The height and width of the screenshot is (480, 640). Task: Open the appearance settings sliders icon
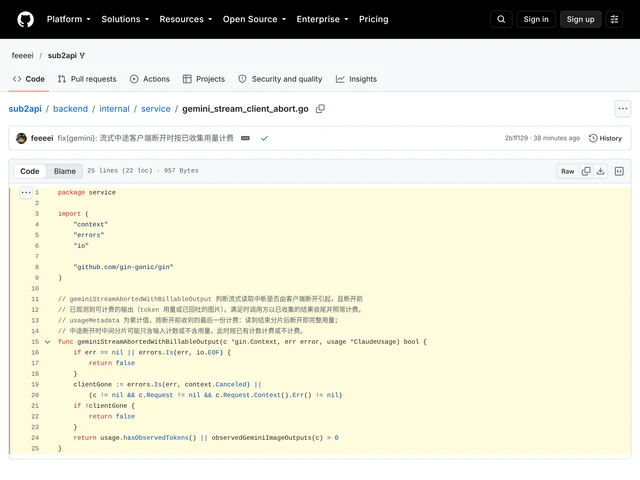(614, 19)
